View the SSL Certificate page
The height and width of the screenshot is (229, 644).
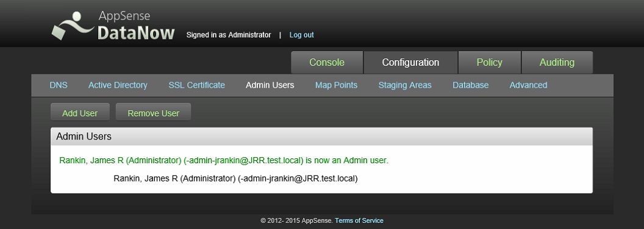tap(197, 85)
